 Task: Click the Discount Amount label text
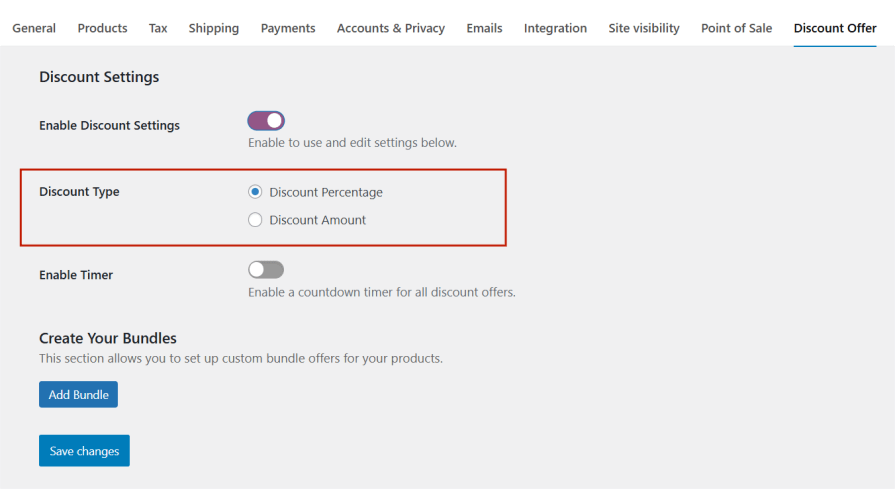318,220
